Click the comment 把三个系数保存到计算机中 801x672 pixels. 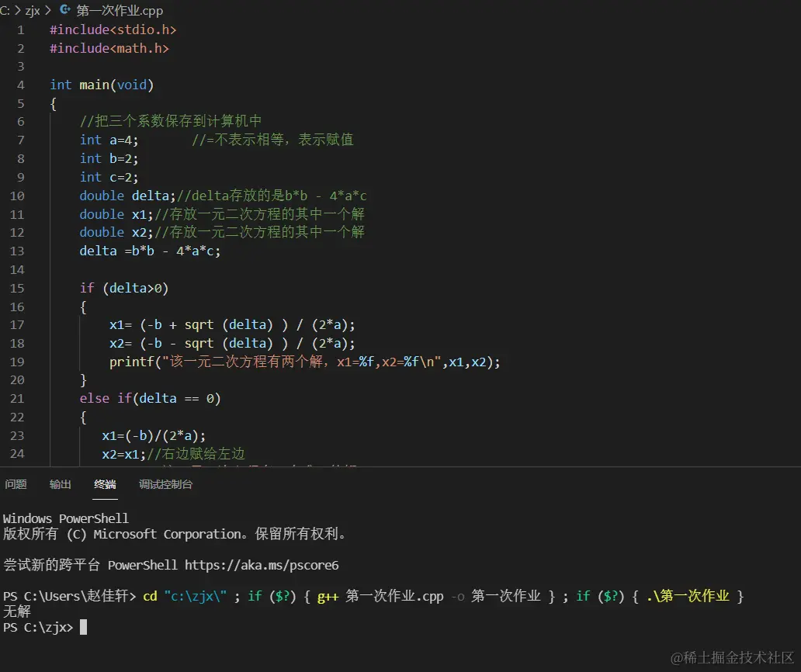pos(171,121)
